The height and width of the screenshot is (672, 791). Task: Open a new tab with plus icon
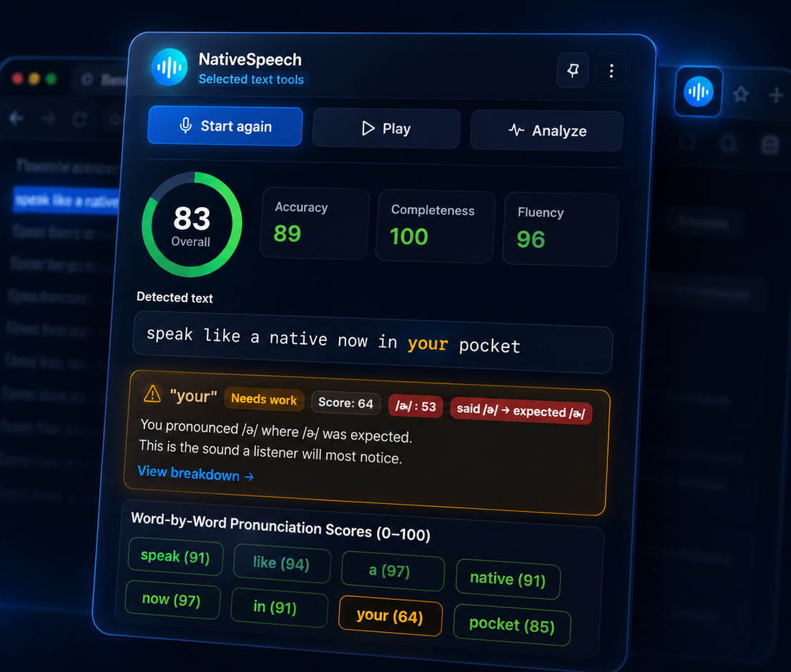tap(777, 95)
